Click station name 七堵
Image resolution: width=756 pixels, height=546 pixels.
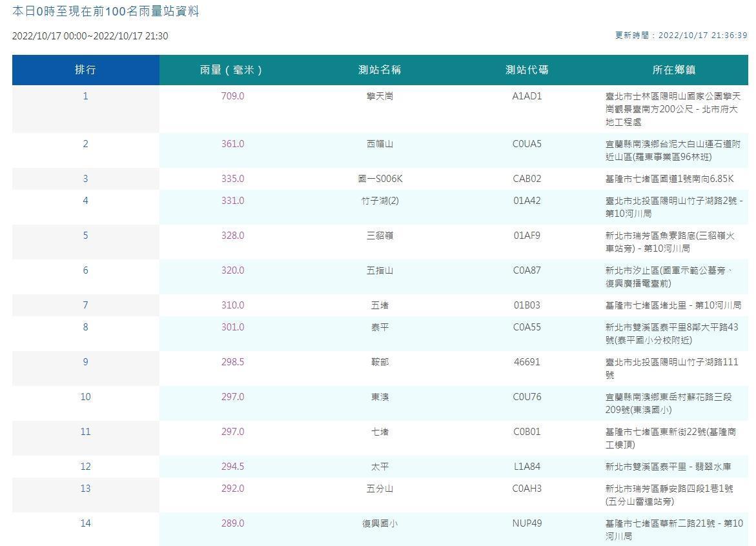tap(380, 432)
